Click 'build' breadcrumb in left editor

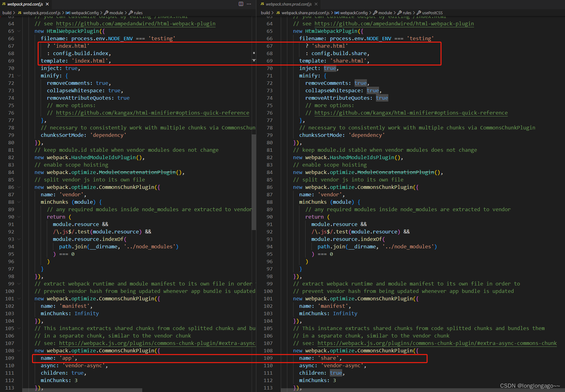coord(7,13)
